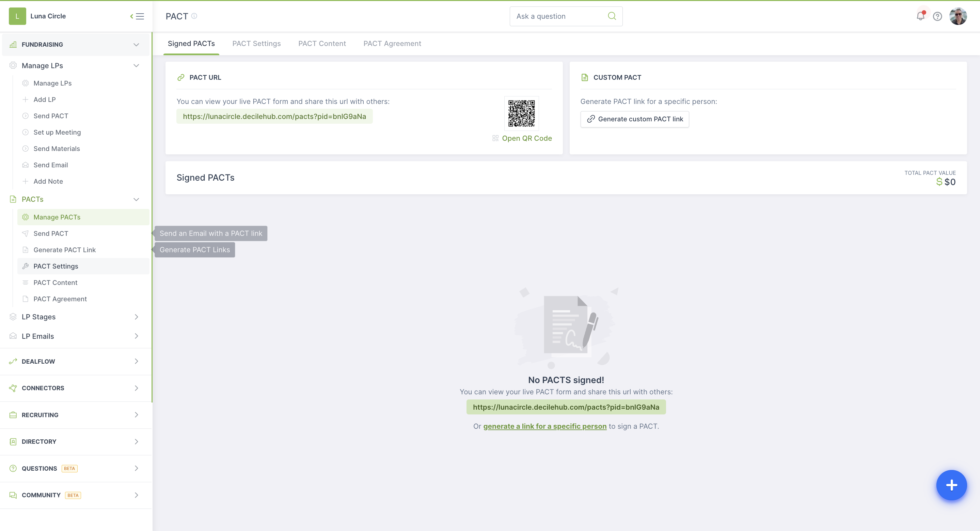Click the Fundraising section icon

click(13, 44)
